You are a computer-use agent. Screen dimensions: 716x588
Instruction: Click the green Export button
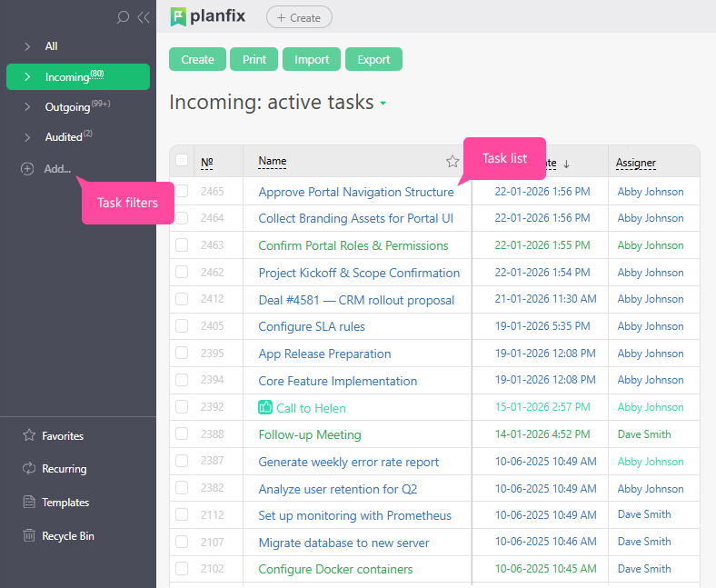pyautogui.click(x=373, y=59)
